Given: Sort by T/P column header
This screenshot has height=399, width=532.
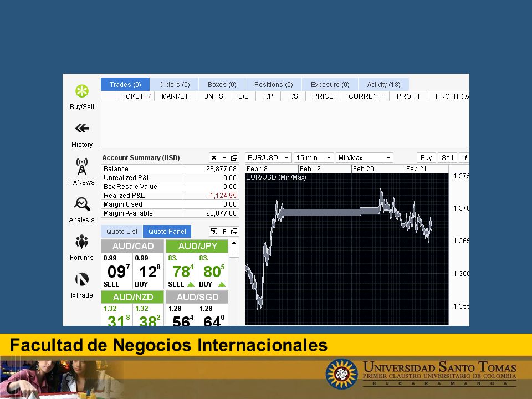Looking at the screenshot, I should point(268,96).
